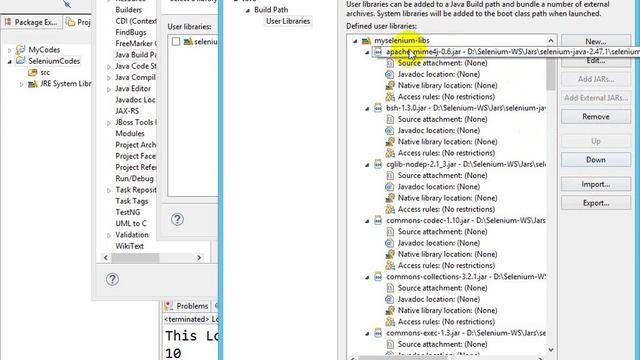Viewport: 640px width, 360px height.
Task: Click the src folder icon
Action: pyautogui.click(x=33, y=72)
